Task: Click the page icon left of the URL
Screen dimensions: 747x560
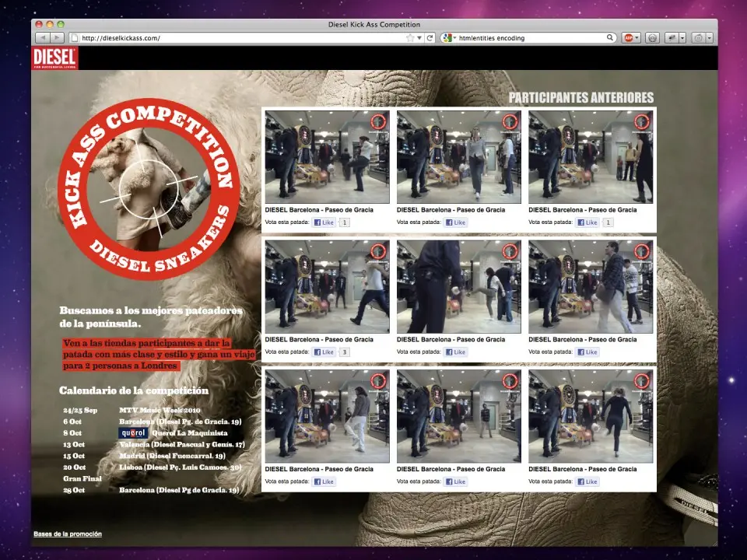Action: 74,37
